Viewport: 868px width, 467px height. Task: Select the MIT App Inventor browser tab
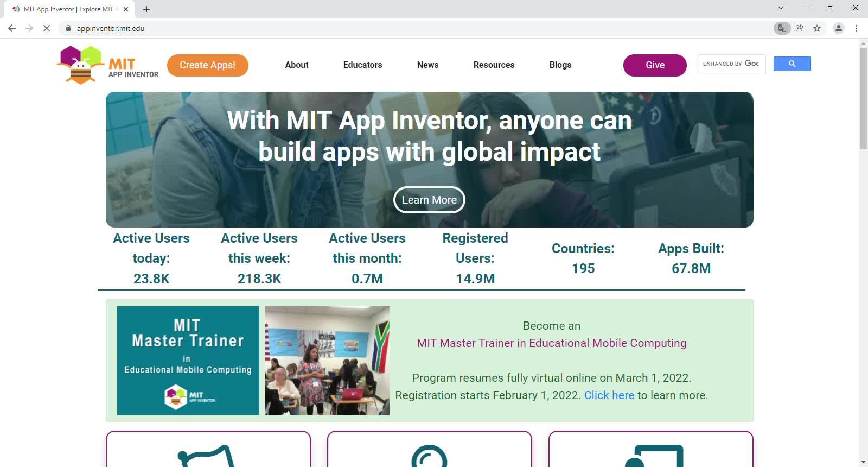pyautogui.click(x=69, y=9)
